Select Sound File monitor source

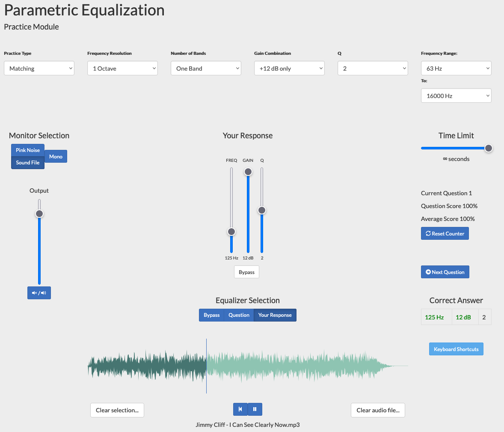point(28,163)
